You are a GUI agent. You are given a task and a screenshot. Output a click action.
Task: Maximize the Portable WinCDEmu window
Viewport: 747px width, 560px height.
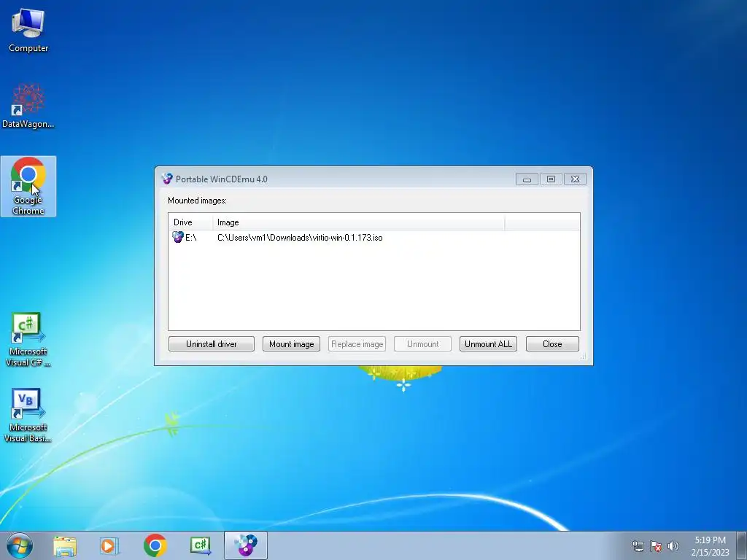click(x=551, y=179)
